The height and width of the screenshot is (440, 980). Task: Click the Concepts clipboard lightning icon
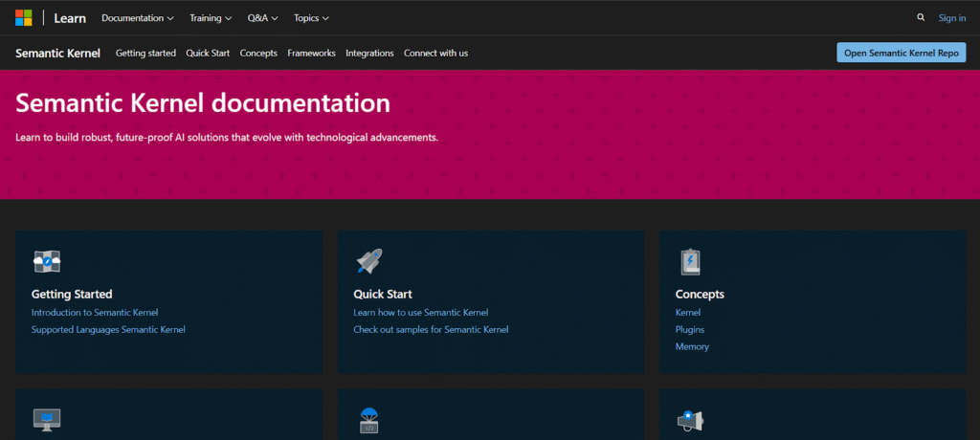[690, 261]
